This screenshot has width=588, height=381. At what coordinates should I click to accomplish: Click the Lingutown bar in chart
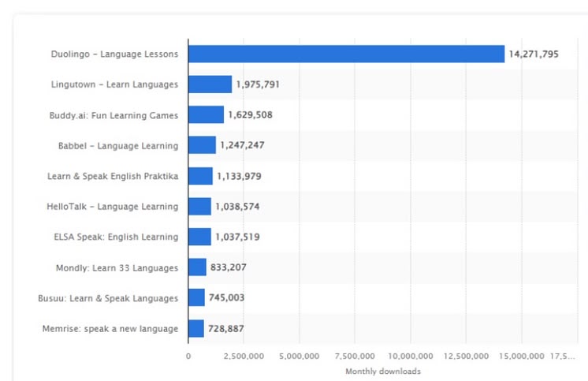tap(210, 84)
